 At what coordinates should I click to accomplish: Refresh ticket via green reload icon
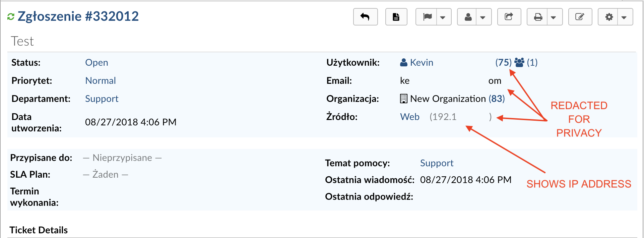click(11, 16)
